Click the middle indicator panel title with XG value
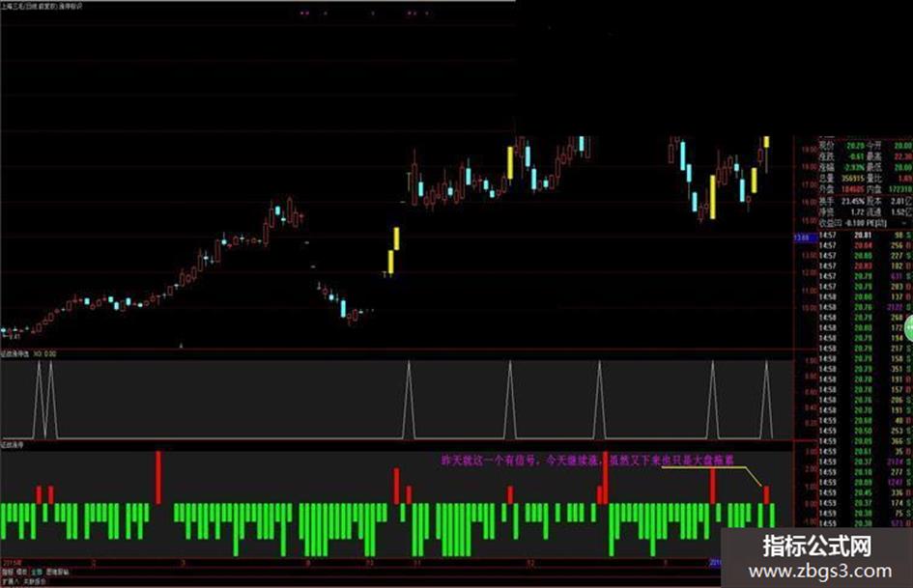913x588 pixels. click(29, 353)
